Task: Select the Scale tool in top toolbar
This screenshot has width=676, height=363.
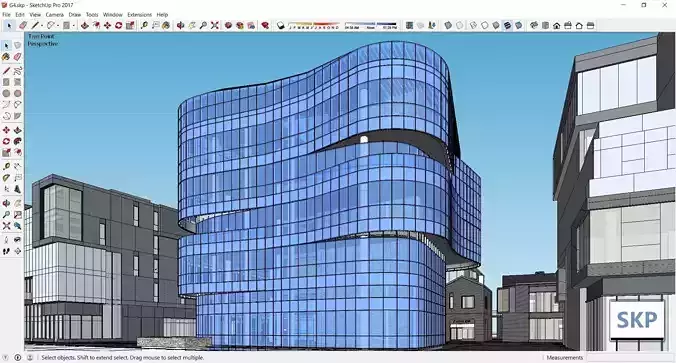Action: (x=130, y=26)
